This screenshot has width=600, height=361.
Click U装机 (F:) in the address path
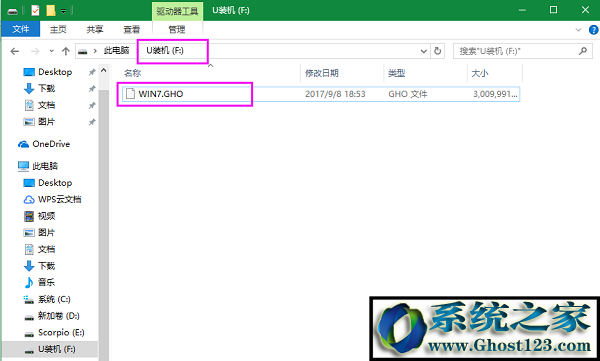point(165,51)
